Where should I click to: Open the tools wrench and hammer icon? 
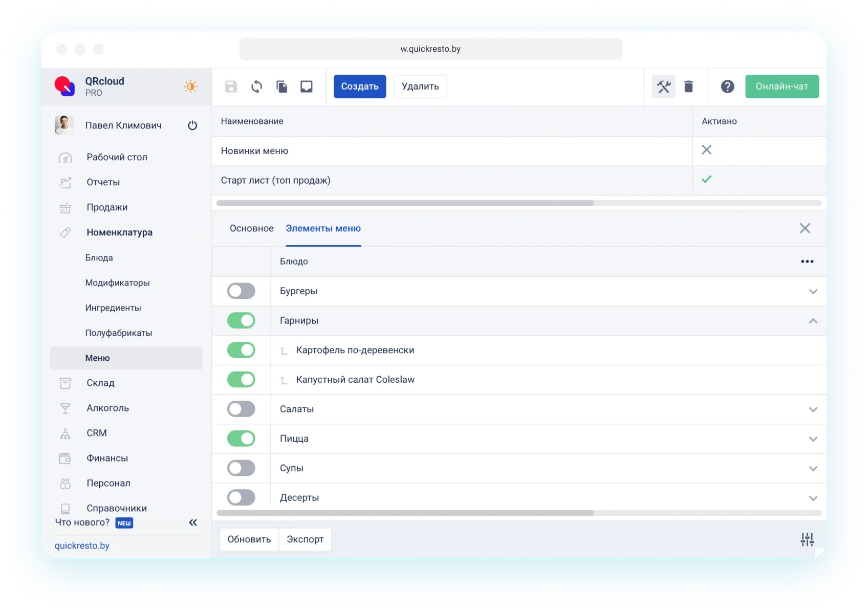tap(663, 86)
